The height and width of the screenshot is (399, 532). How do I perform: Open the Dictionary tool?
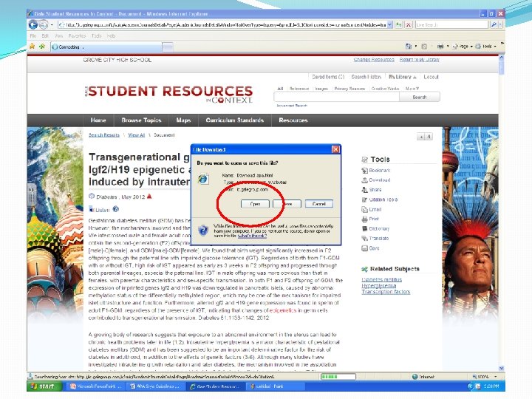[375, 228]
